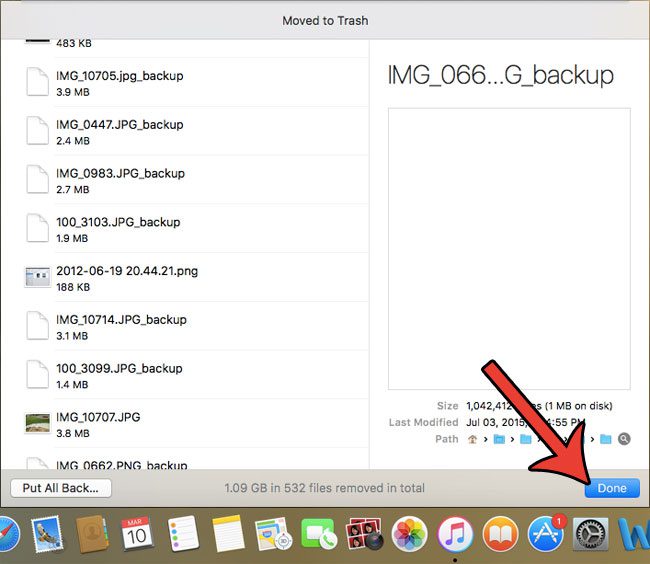Screen dimensions: 650x564
Task: Launch iTunes from the Dock
Action: pyautogui.click(x=455, y=534)
